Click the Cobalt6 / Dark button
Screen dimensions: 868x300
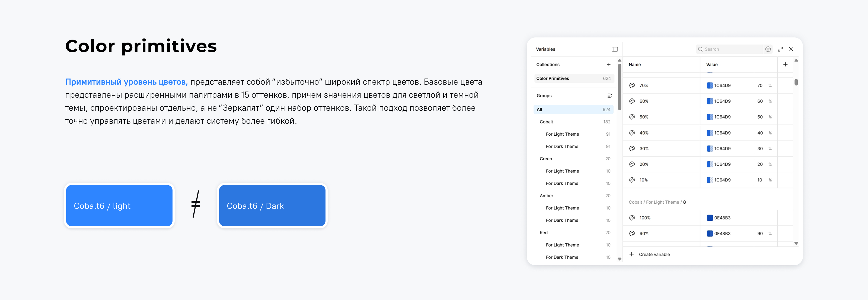tap(272, 206)
